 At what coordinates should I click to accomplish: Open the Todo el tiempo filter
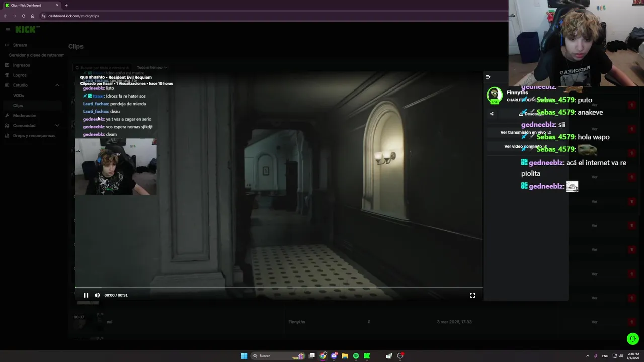pos(152,67)
